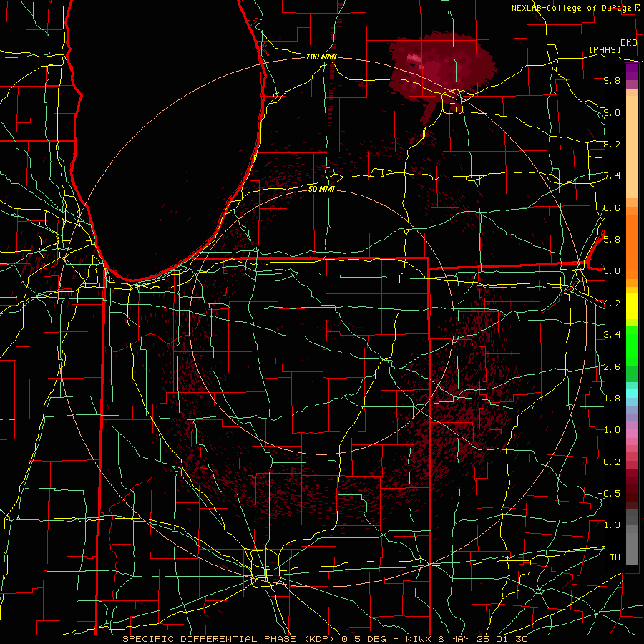Image resolution: width=644 pixels, height=644 pixels.
Task: Click the 8.2 value on the color scale
Action: click(612, 144)
